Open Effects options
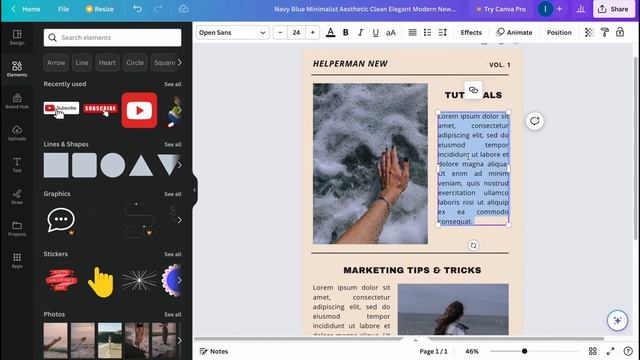The height and width of the screenshot is (360, 640). [x=471, y=32]
